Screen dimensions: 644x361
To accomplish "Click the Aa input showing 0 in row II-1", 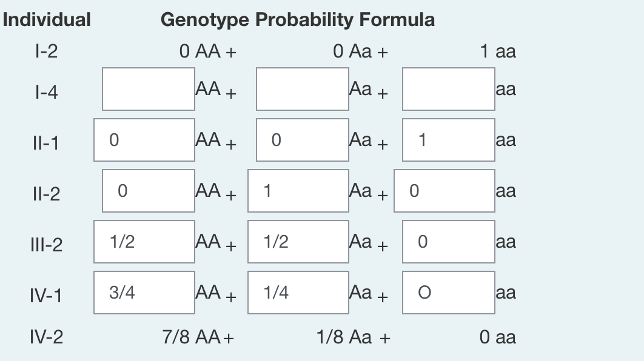I will pyautogui.click(x=302, y=139).
